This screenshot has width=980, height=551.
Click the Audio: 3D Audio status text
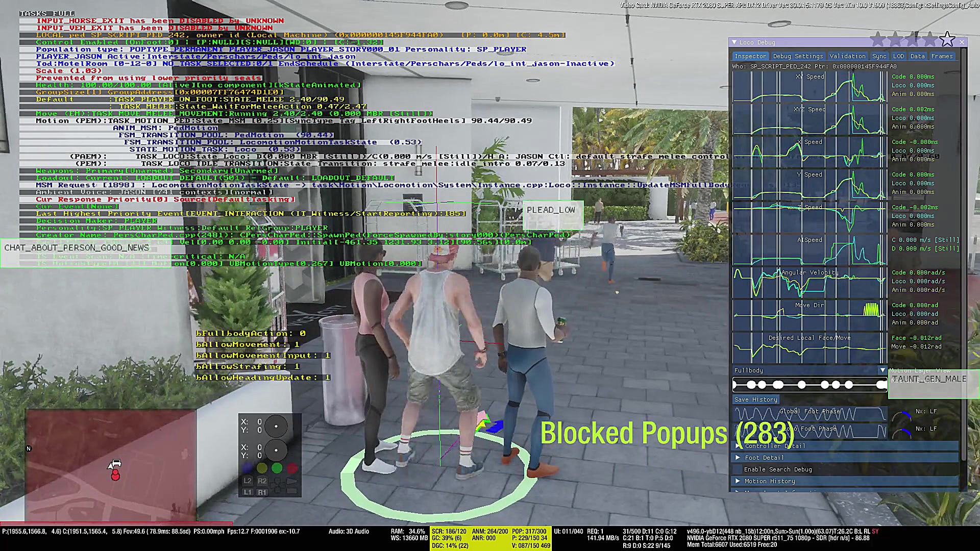pos(349,532)
